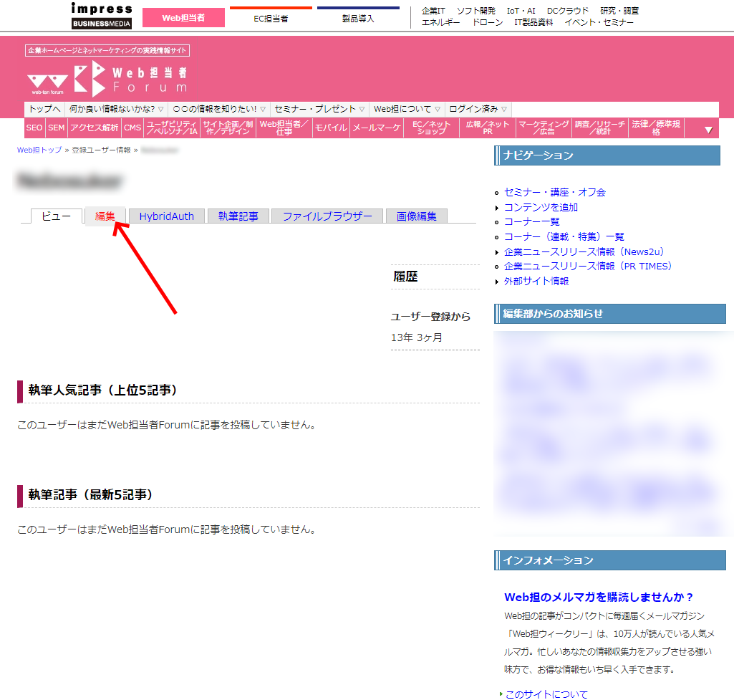Select the Web担当者 top tab
Image resolution: width=734 pixels, height=700 pixels.
click(183, 18)
